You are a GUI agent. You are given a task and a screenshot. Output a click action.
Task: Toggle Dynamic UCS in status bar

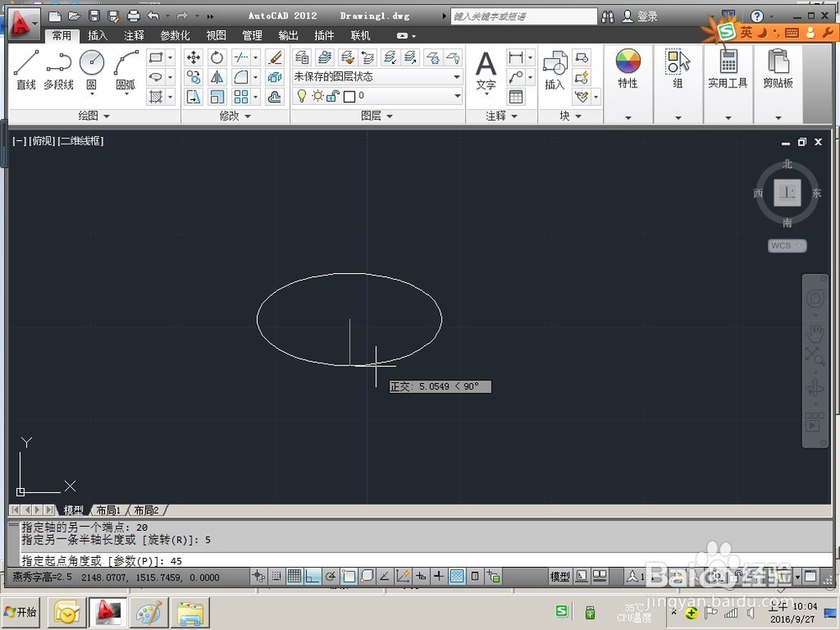click(x=402, y=576)
